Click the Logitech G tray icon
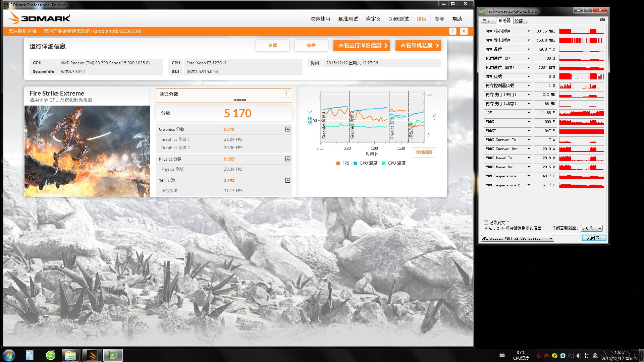The image size is (644, 362). click(x=571, y=356)
